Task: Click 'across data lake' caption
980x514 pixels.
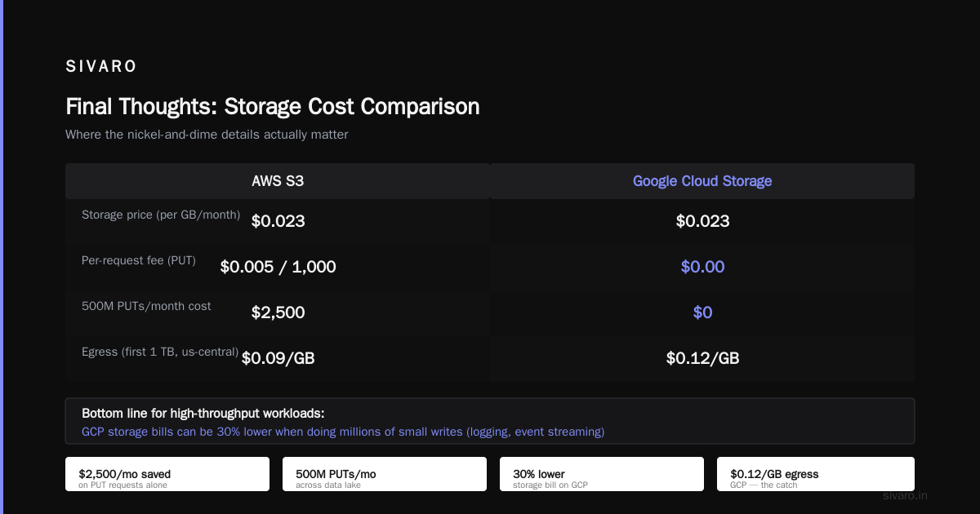Action: click(327, 485)
